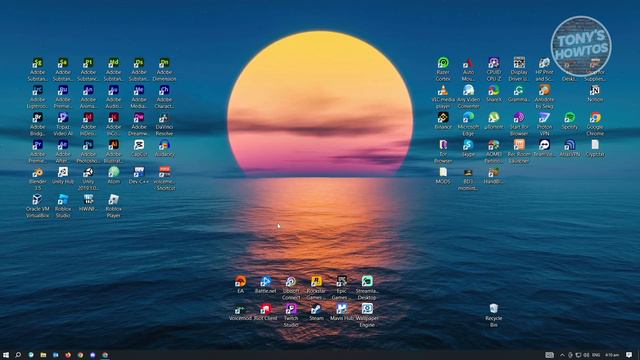This screenshot has width=640, height=360.
Task: Click the Spotify desktop icon
Action: (569, 118)
